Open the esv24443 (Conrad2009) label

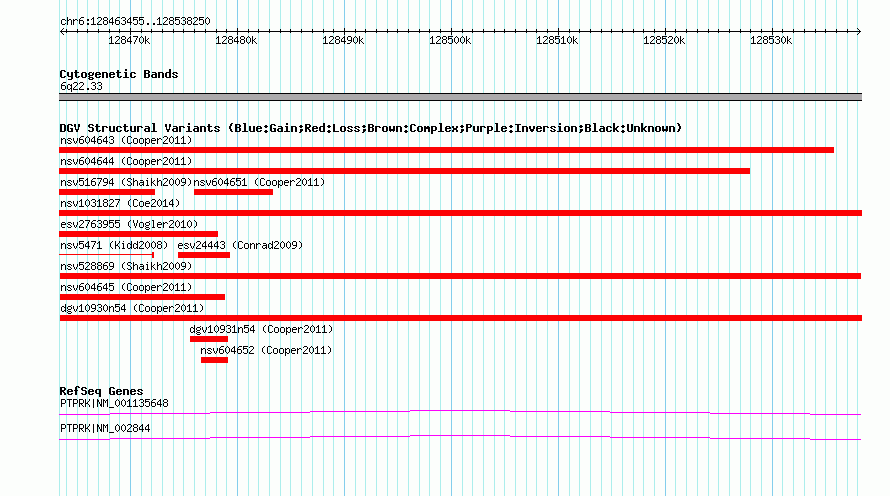coord(240,245)
